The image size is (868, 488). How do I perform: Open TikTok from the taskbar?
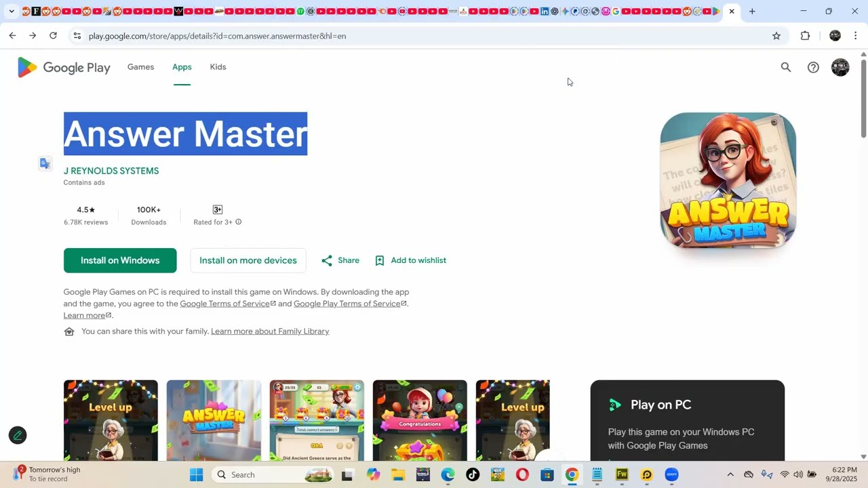point(473,474)
